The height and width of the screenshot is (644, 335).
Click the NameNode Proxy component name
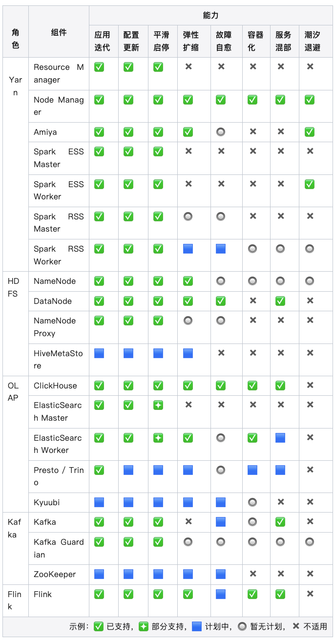click(55, 327)
